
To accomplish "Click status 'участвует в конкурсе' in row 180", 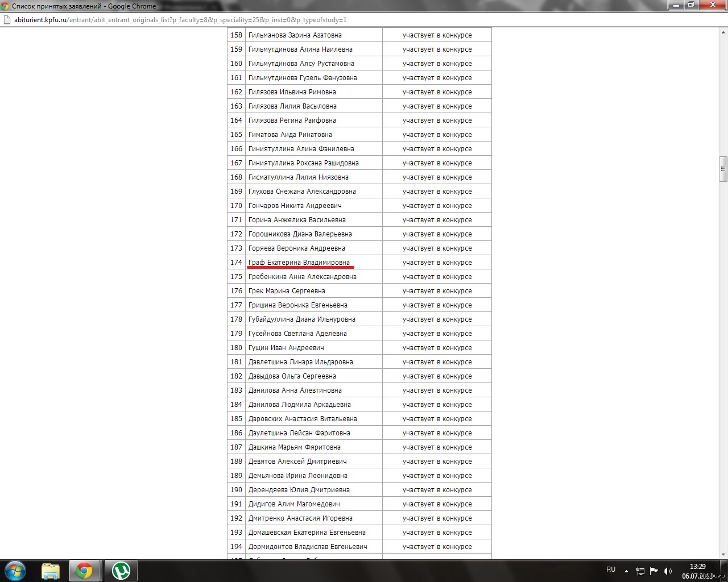I will click(x=437, y=348).
